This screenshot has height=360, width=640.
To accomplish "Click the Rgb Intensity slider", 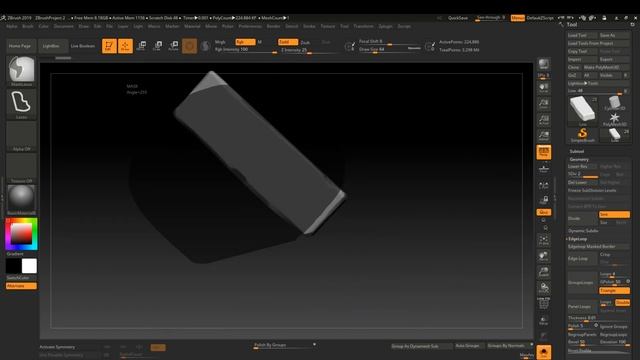I will point(246,50).
